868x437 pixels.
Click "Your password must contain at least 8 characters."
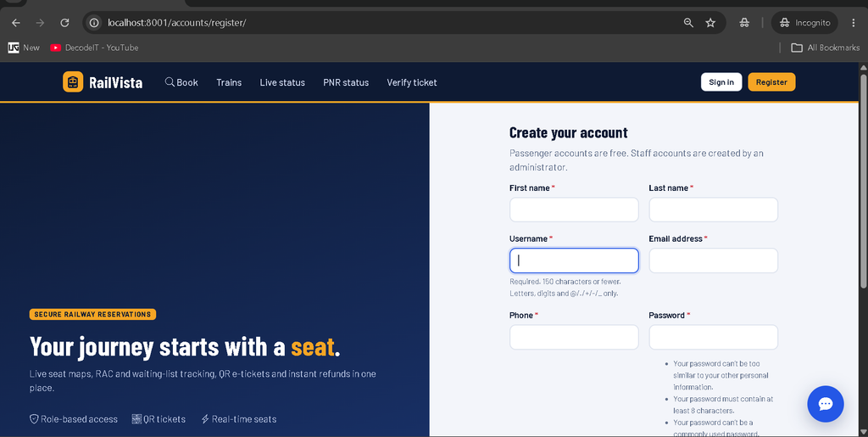[x=723, y=404]
